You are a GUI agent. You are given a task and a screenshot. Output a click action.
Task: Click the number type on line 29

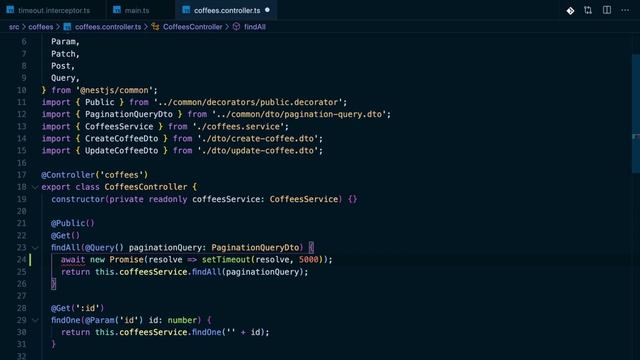[182, 320]
